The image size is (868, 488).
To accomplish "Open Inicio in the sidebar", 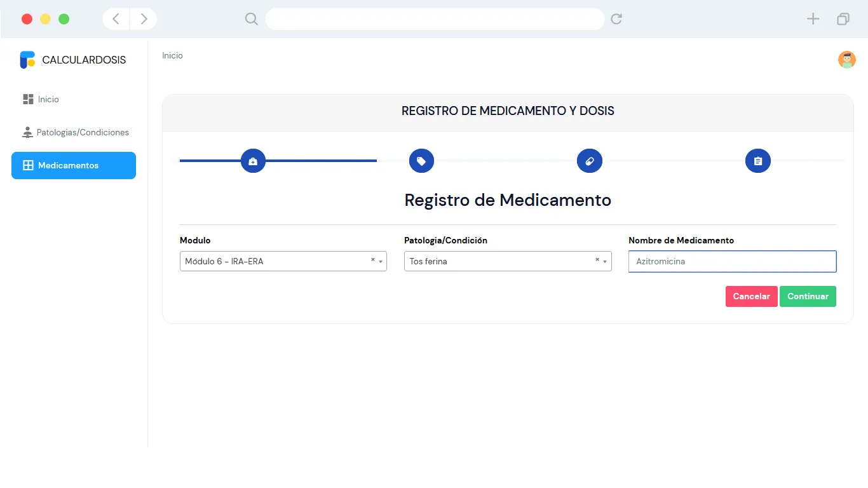I will coord(48,99).
